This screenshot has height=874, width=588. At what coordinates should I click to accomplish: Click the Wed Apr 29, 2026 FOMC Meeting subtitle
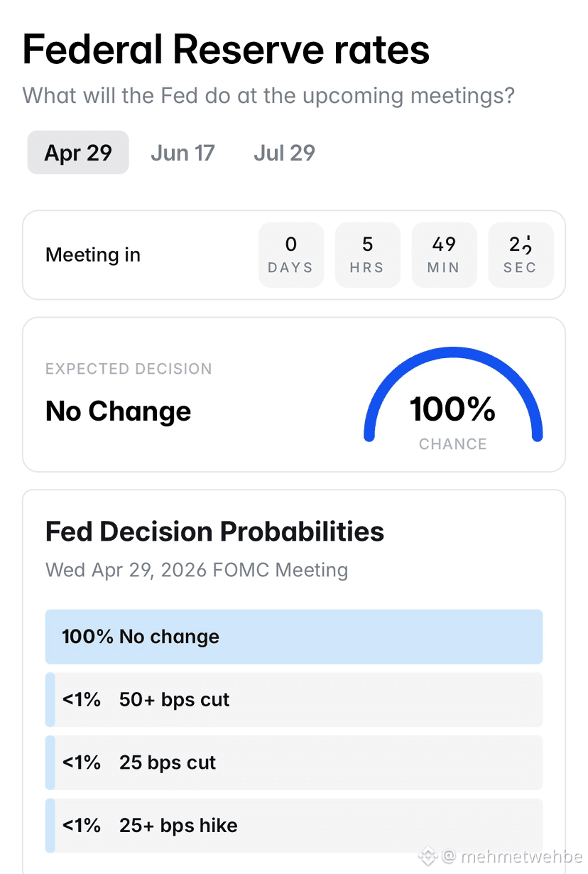pyautogui.click(x=197, y=570)
